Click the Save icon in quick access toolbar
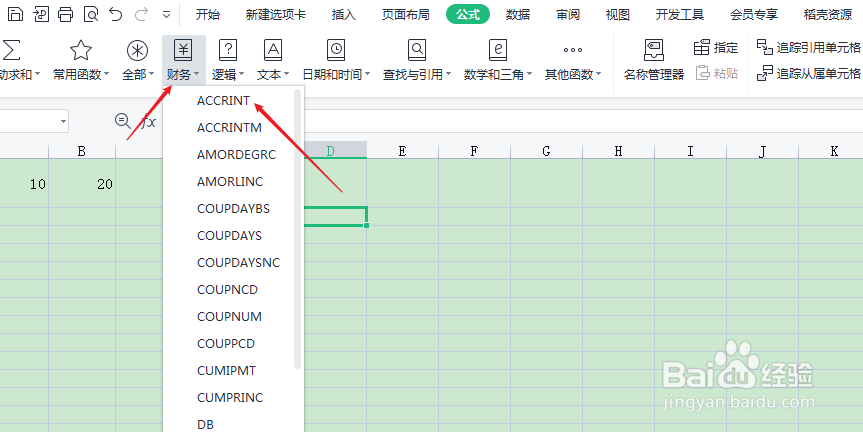This screenshot has width=863, height=432. click(x=15, y=14)
